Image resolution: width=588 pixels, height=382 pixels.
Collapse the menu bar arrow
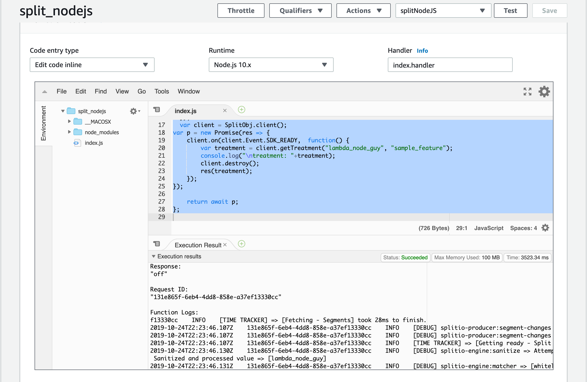pyautogui.click(x=44, y=92)
